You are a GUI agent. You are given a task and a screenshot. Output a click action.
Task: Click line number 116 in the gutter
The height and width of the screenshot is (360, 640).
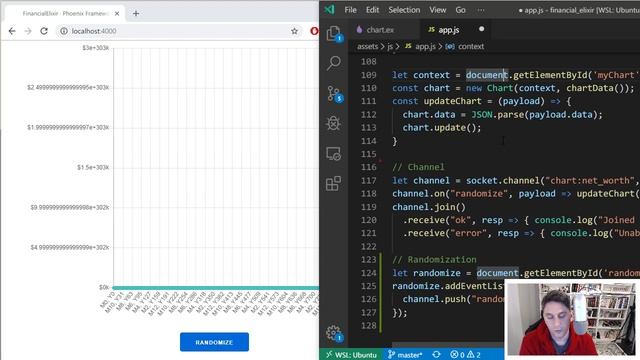pos(369,167)
